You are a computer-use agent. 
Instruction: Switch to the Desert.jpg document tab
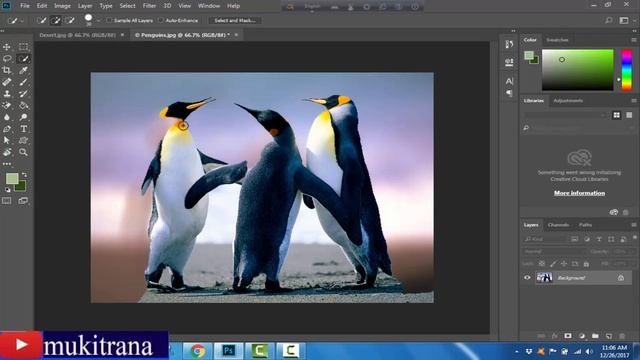coord(78,35)
